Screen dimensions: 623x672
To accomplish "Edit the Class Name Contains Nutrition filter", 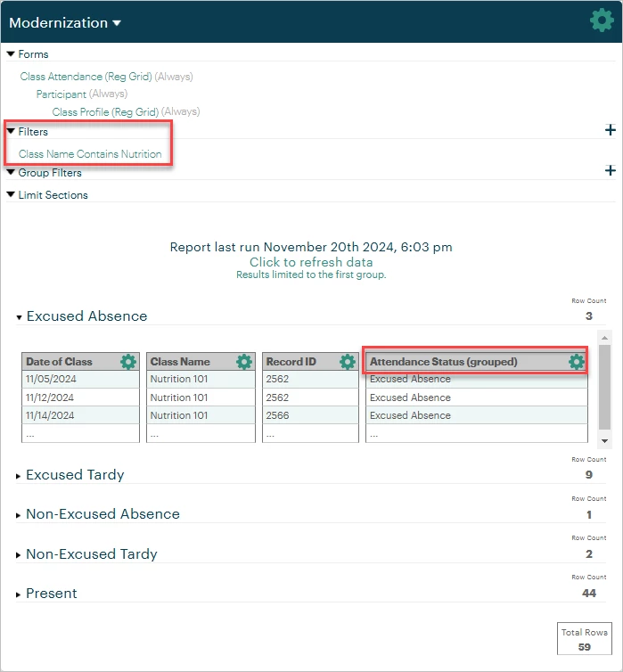I will [x=90, y=154].
